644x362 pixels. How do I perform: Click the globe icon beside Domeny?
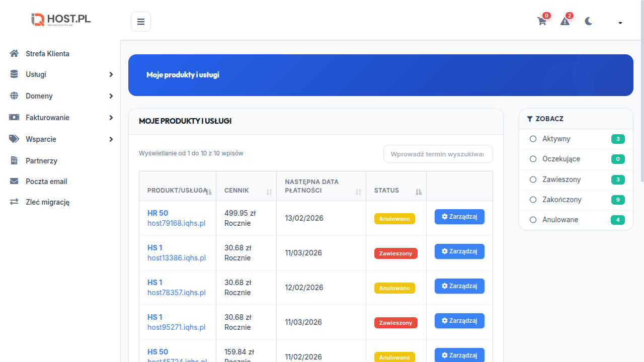(x=14, y=96)
